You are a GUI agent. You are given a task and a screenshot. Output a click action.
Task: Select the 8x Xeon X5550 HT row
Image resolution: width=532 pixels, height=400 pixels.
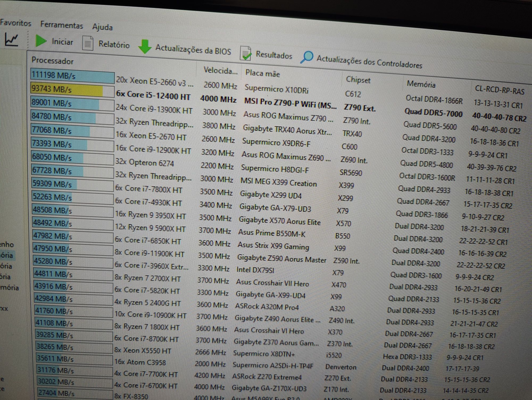coord(143,351)
